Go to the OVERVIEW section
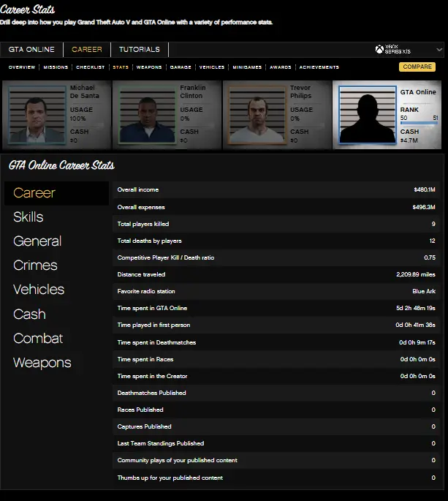Screen dimensions: 448x501 [x=22, y=67]
